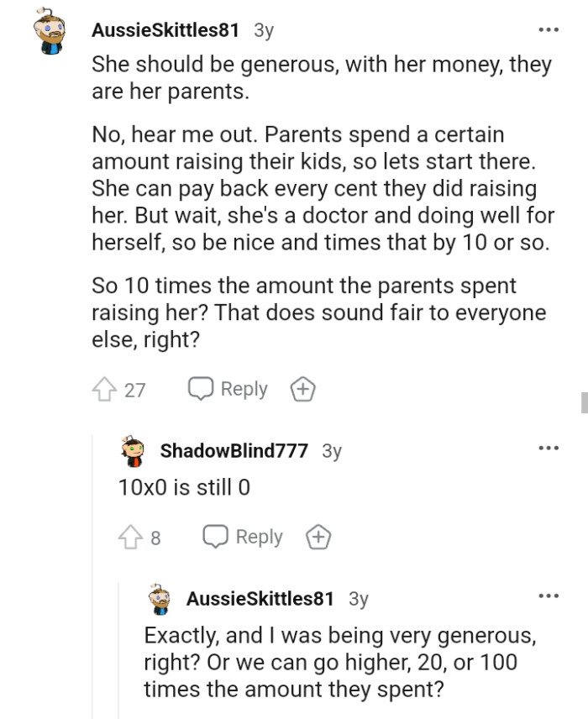Click award plus icon on top comment
Image resolution: width=588 pixels, height=719 pixels.
click(302, 390)
